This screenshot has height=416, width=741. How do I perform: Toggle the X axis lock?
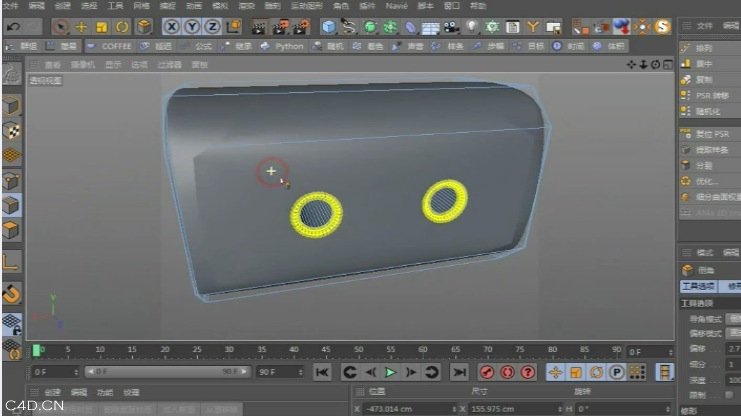[x=171, y=27]
